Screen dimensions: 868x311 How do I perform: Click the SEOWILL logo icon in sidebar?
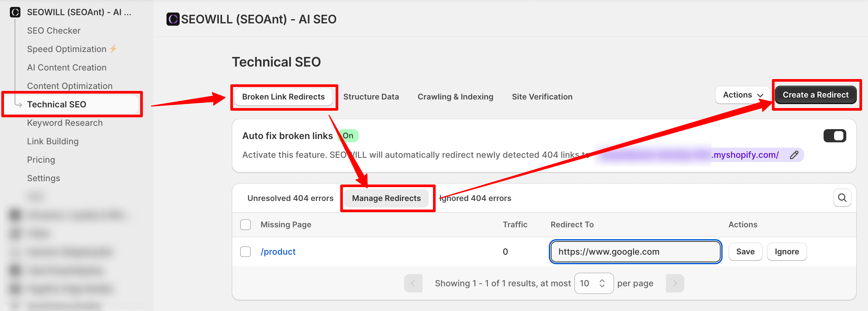point(15,12)
